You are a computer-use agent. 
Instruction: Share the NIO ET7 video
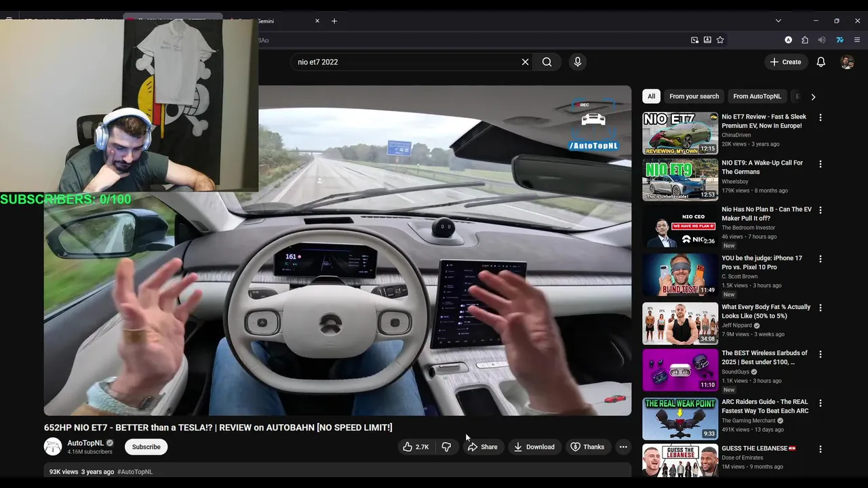coord(482,447)
